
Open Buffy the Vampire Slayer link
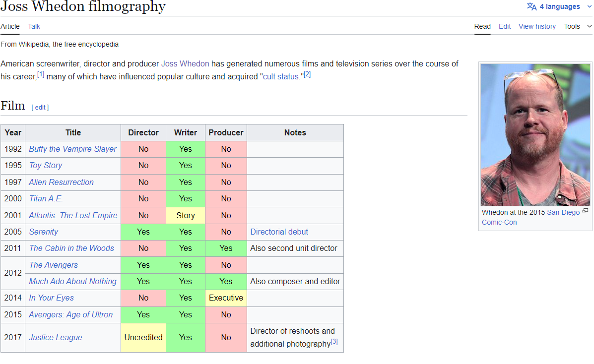(72, 149)
